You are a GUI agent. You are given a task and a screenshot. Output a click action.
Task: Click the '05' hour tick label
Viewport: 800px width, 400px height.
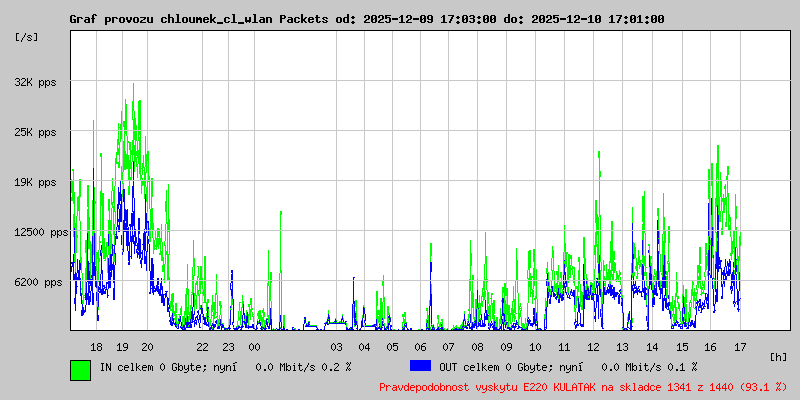pos(392,347)
